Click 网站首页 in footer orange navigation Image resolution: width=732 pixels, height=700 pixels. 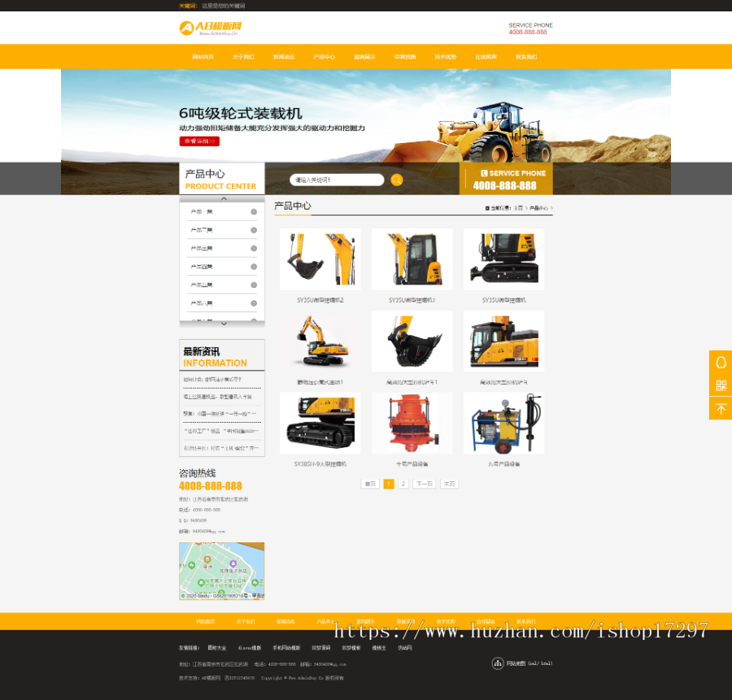click(x=206, y=622)
